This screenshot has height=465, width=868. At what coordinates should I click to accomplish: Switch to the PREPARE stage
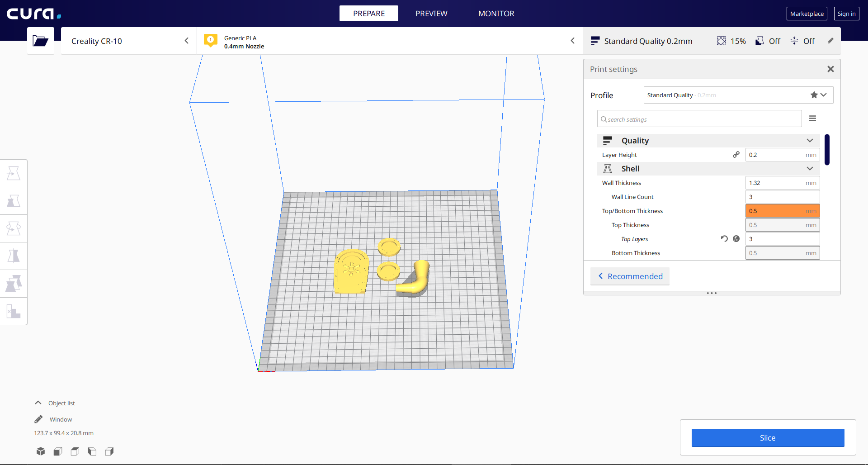[369, 14]
